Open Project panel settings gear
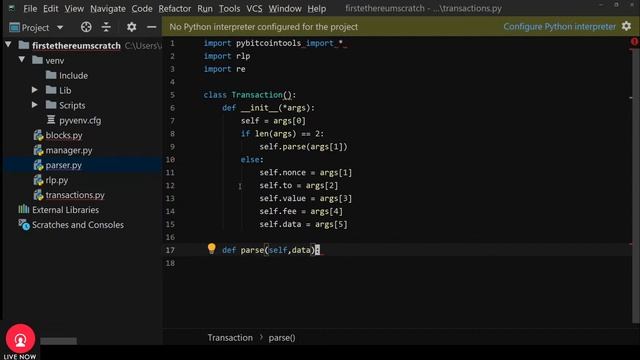Screen dimensions: 640x360 (131, 27)
